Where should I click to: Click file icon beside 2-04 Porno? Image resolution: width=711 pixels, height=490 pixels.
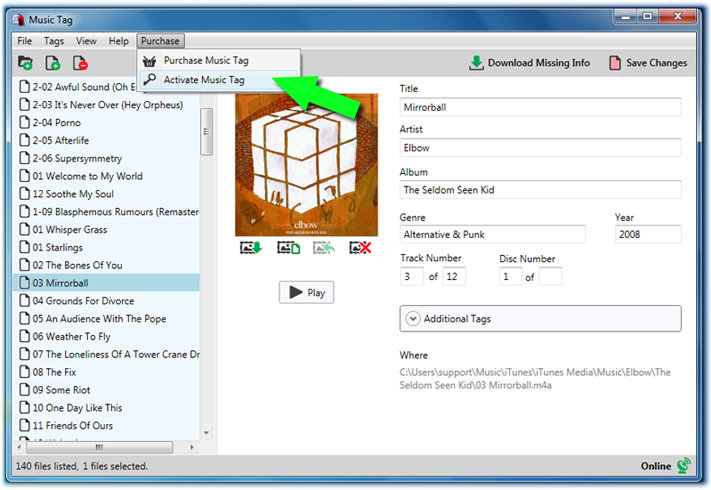(x=24, y=122)
